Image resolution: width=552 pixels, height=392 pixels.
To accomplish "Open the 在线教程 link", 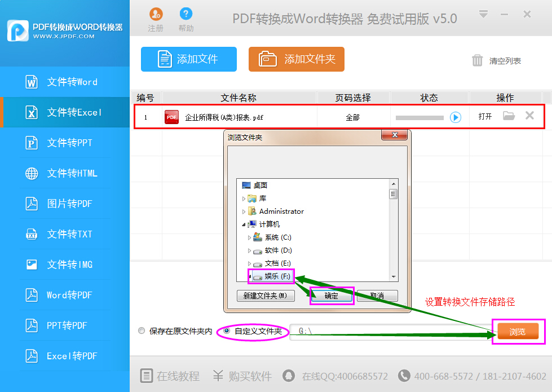I will point(170,376).
